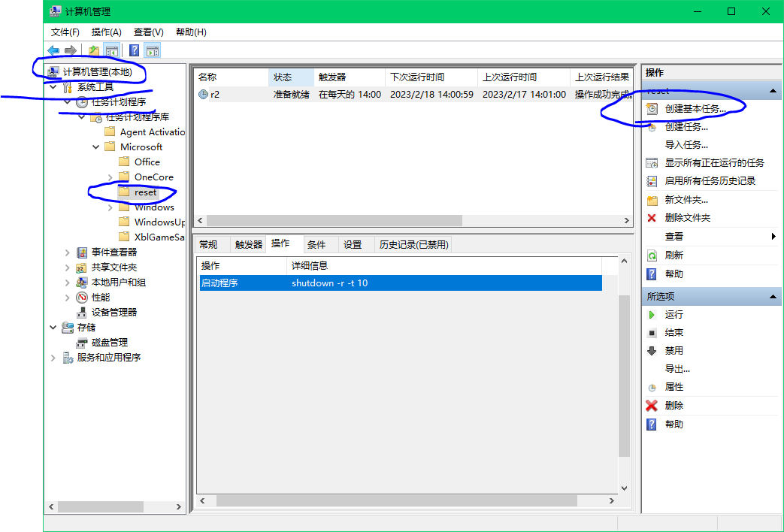Click the 磁盘管理 tree icon
This screenshot has height=532, width=784.
coord(81,343)
